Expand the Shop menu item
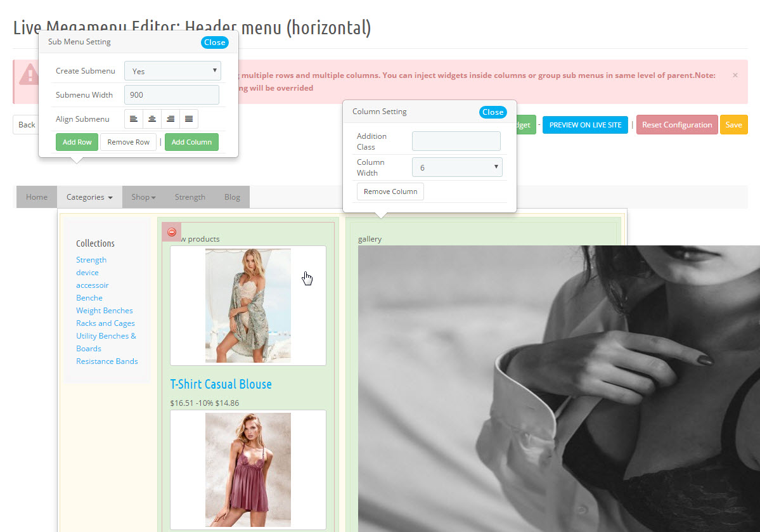The height and width of the screenshot is (532, 760). (x=143, y=197)
